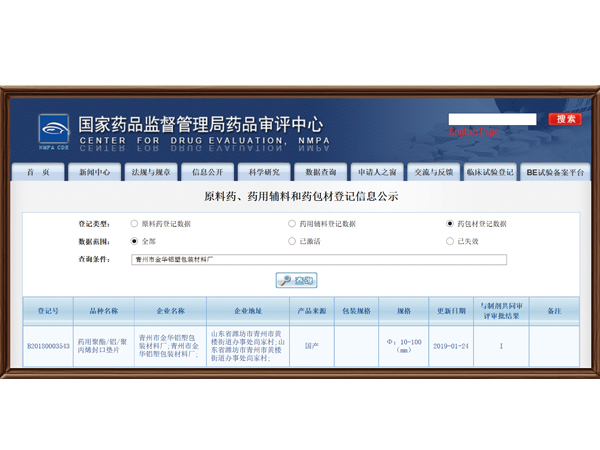Select 已失效 data range radio
Screen dimensions: 600x450
(450, 241)
